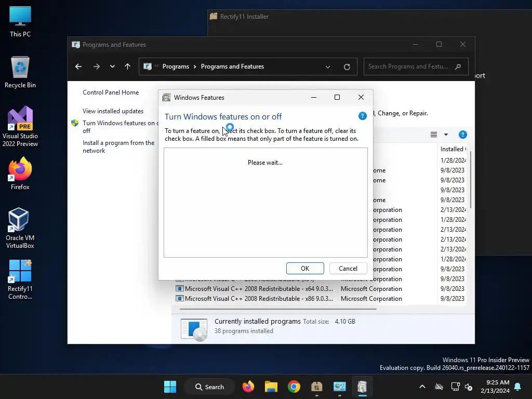Change the program list view icon
The width and height of the screenshot is (532, 399).
click(434, 135)
